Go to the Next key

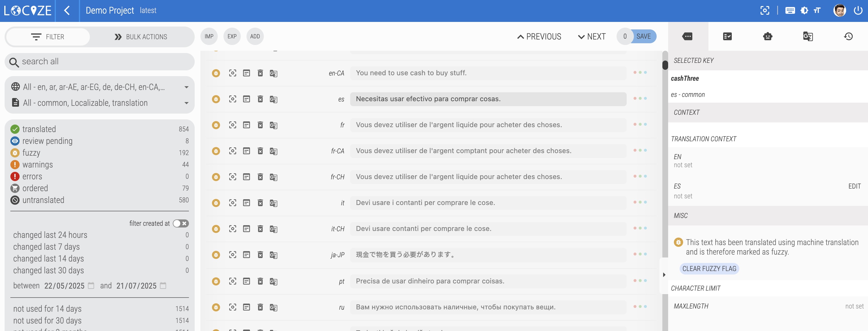tap(592, 36)
